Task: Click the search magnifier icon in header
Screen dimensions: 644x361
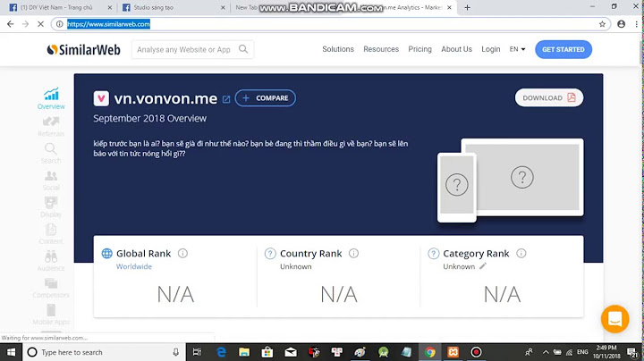Action: point(243,49)
